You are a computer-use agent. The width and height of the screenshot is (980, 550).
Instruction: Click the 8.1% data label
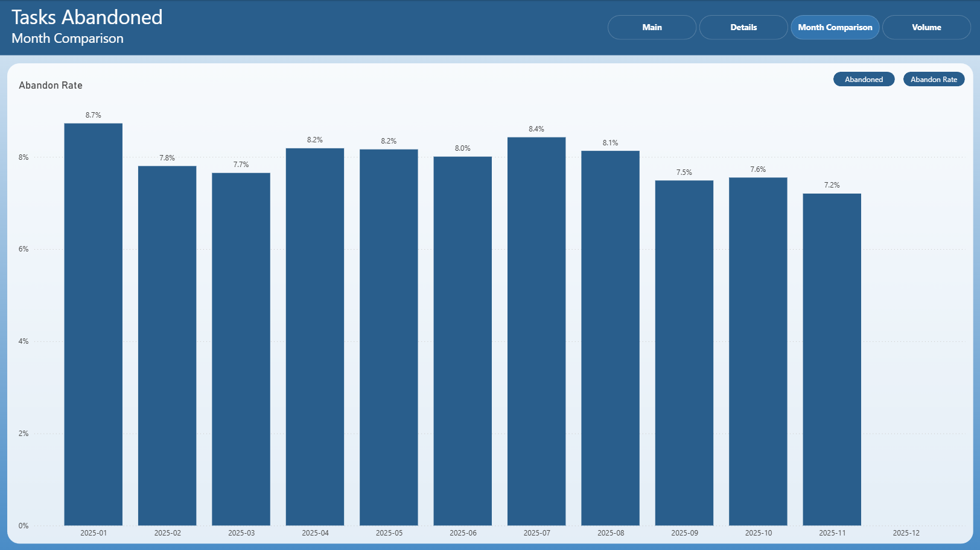click(610, 143)
